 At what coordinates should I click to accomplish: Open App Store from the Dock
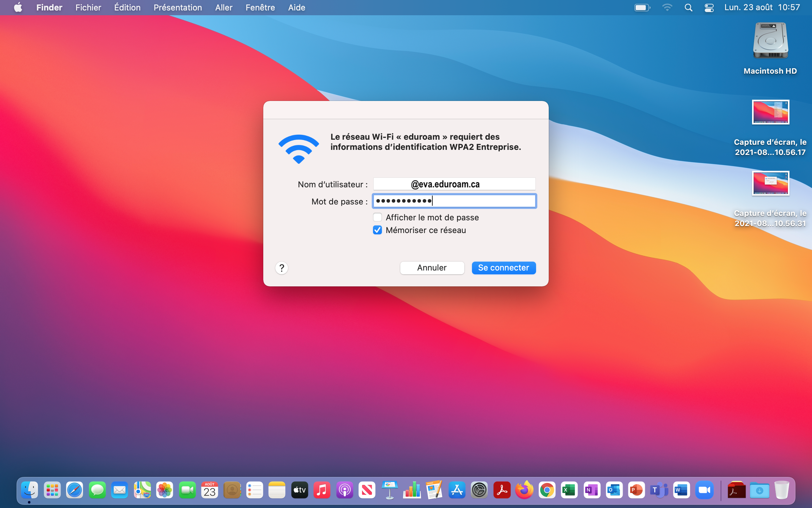click(x=457, y=490)
